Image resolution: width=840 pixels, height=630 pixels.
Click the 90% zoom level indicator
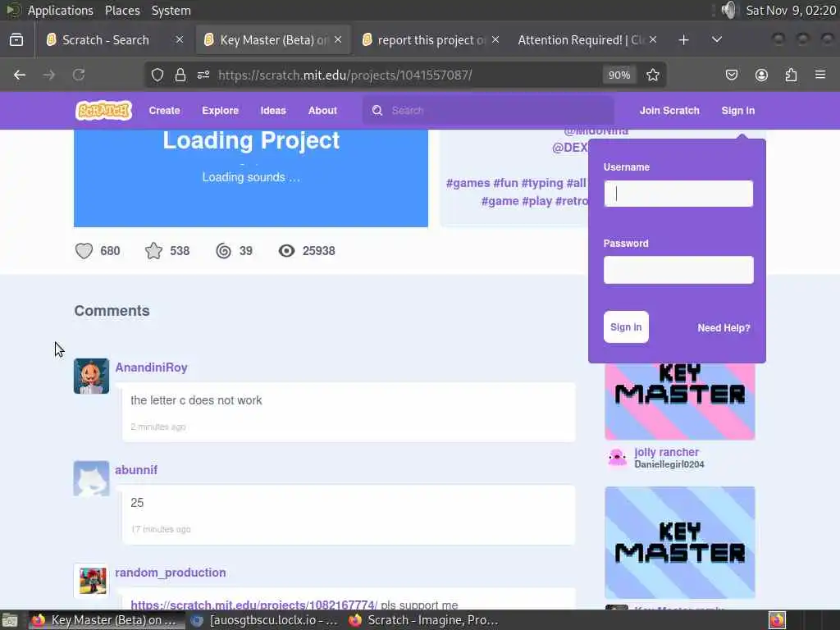(x=619, y=75)
